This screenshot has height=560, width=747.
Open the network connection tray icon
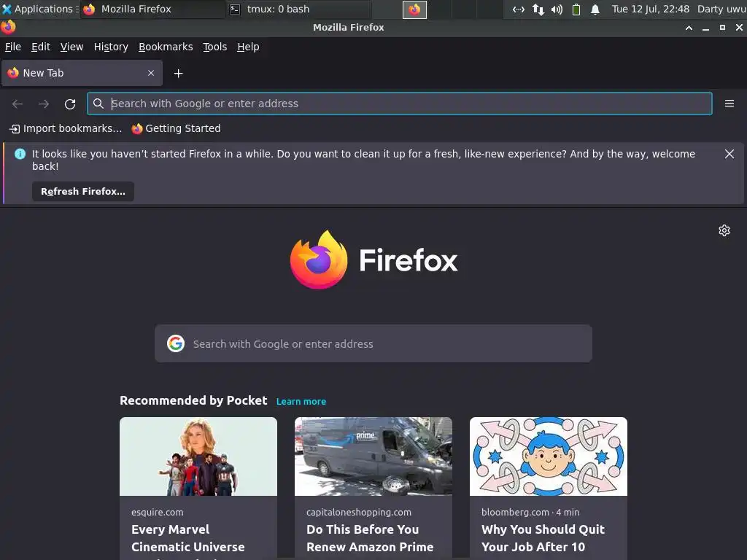click(x=519, y=9)
